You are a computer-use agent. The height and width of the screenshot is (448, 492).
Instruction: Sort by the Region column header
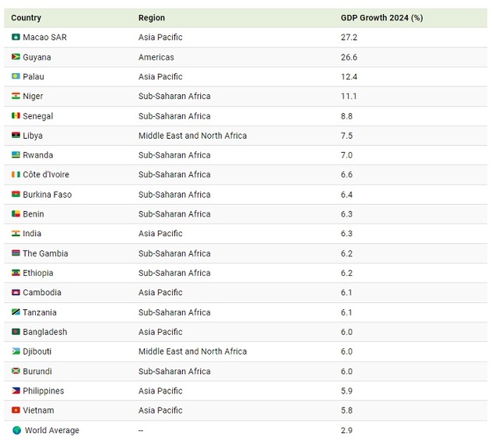(152, 18)
